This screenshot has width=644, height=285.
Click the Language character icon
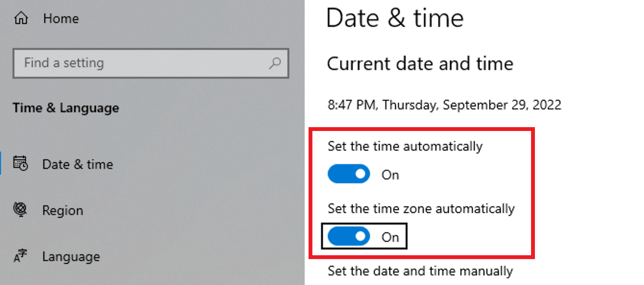tap(21, 257)
